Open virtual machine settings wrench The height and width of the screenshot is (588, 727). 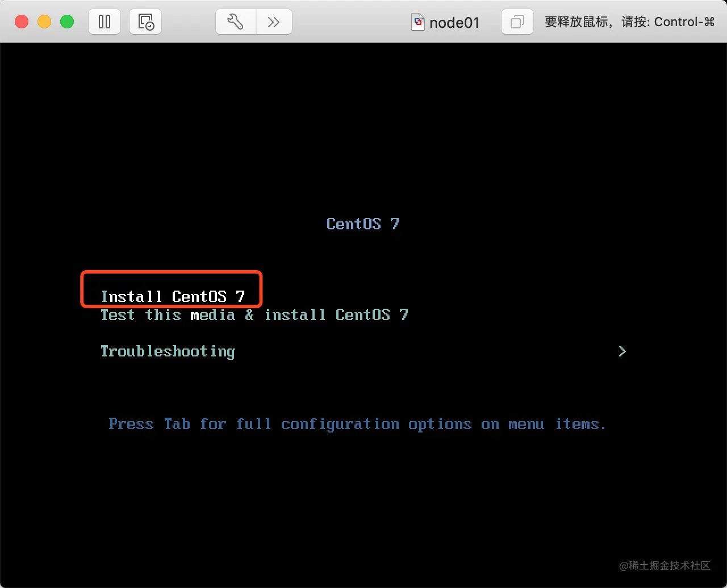pos(235,22)
